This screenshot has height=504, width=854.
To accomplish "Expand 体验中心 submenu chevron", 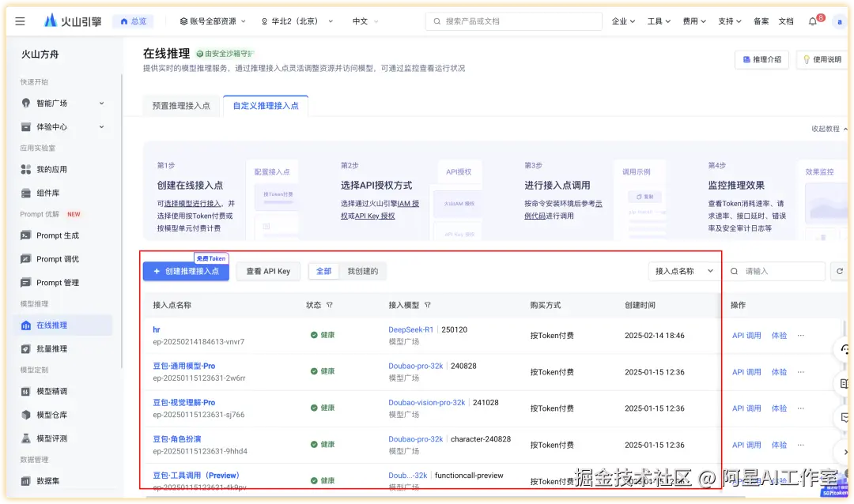I will pyautogui.click(x=101, y=127).
